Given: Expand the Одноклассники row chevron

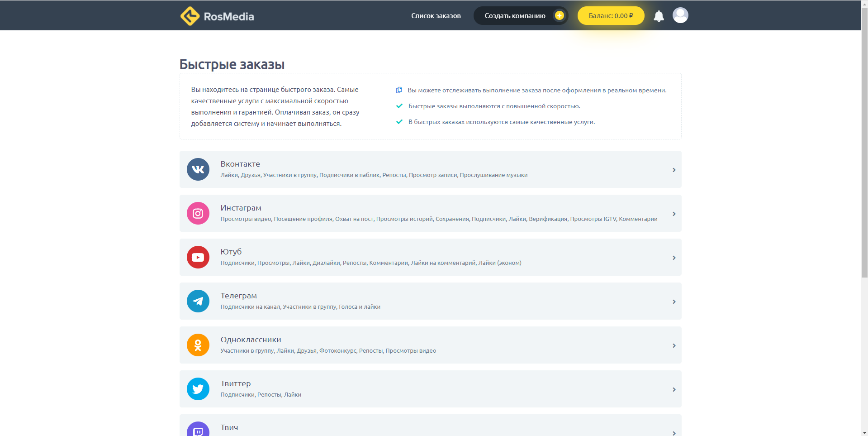Looking at the screenshot, I should [x=674, y=345].
